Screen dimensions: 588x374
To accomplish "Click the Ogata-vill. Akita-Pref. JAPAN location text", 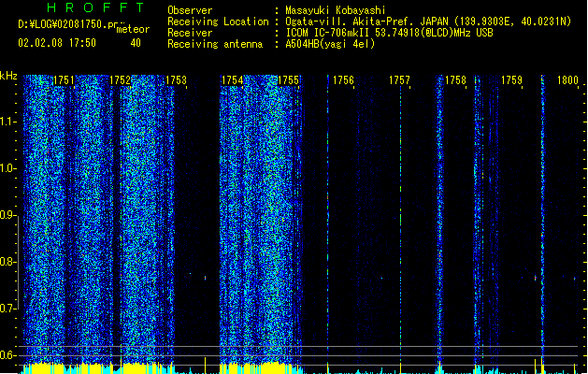I will [x=428, y=22].
